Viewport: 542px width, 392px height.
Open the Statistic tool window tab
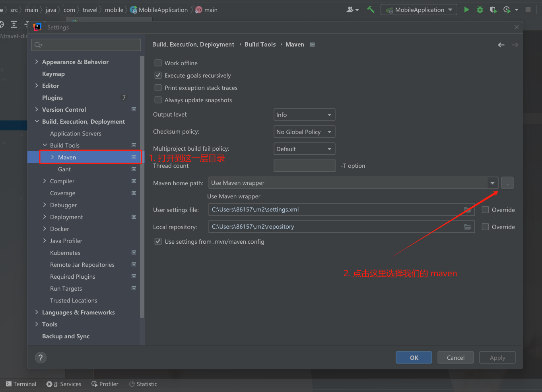143,384
